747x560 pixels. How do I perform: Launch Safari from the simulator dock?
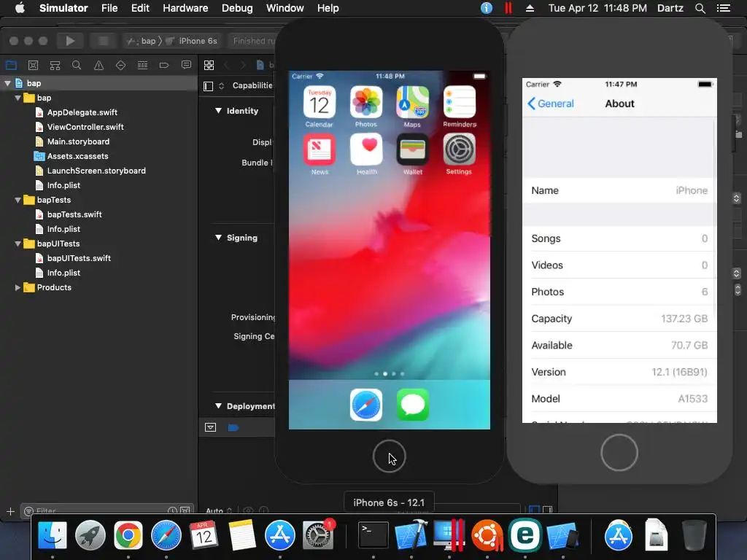point(366,405)
